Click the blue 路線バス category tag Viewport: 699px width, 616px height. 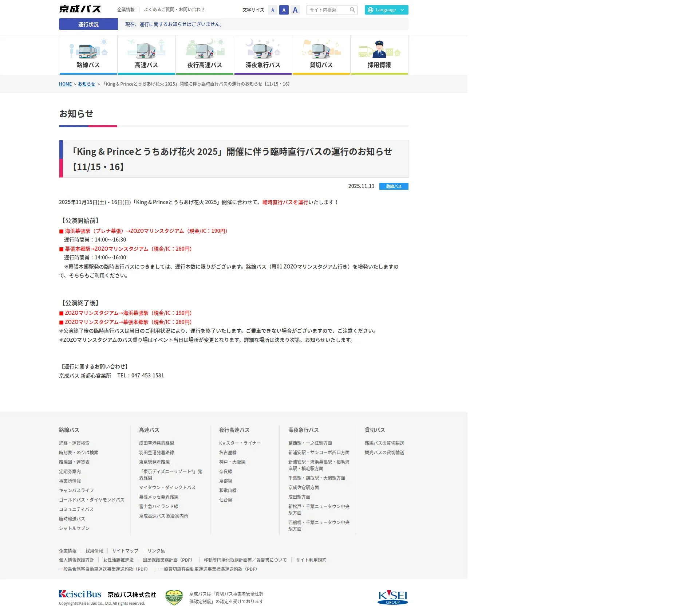click(394, 187)
